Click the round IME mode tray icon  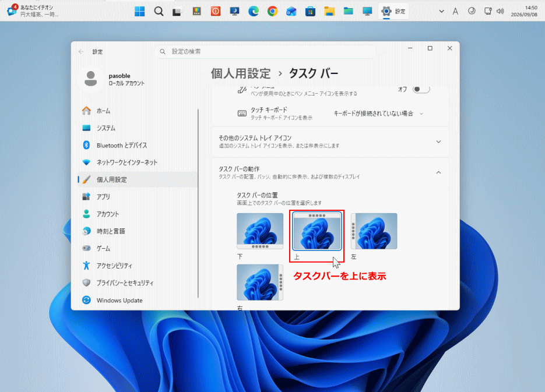pos(472,11)
